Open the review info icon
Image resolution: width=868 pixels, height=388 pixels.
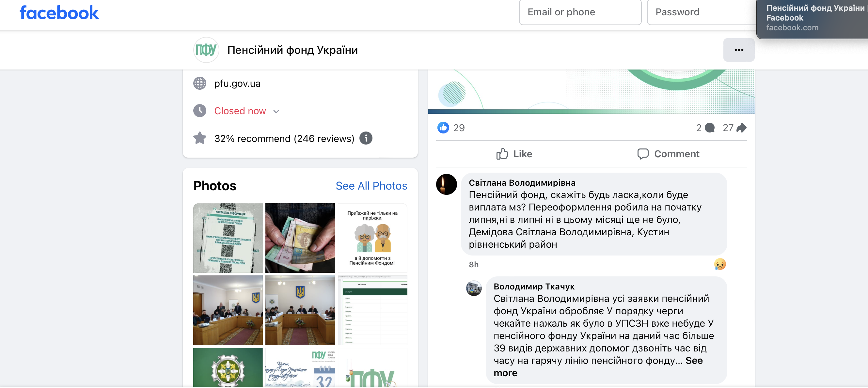click(x=366, y=138)
